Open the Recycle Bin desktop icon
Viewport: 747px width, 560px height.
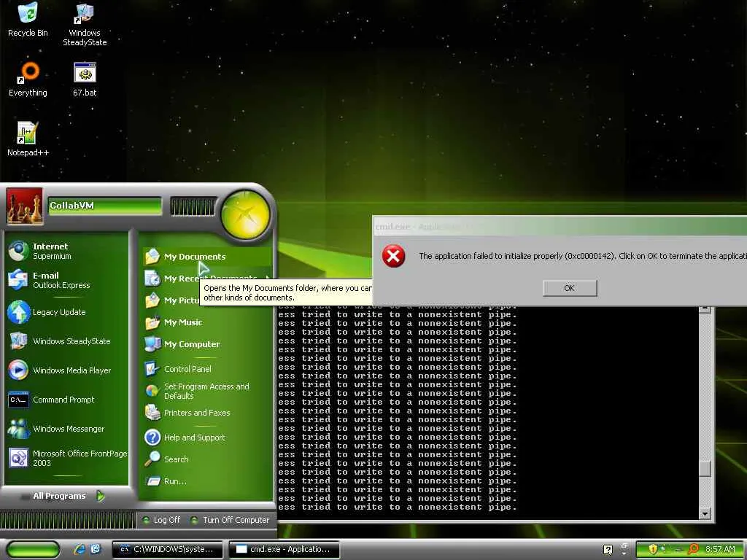click(x=28, y=20)
